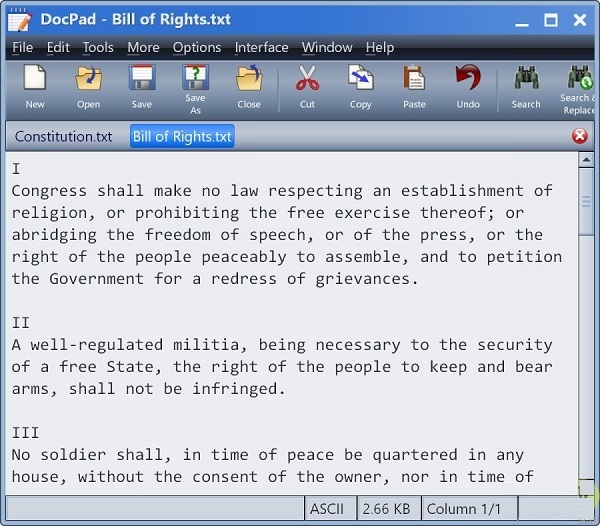Switch to the Constitution.txt tab
600x526 pixels.
64,136
